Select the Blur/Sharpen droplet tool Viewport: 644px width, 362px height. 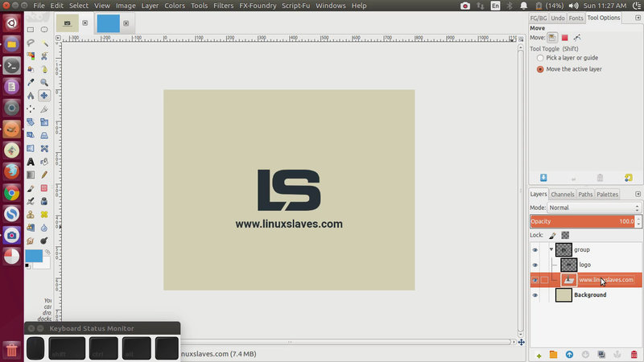pos(44,228)
